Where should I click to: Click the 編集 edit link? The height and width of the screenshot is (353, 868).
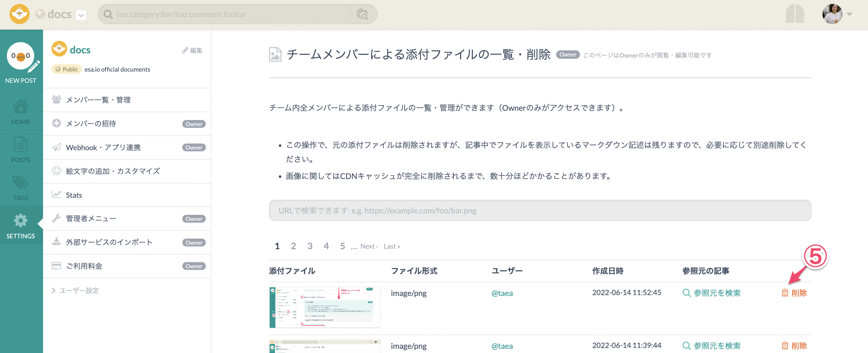pyautogui.click(x=192, y=51)
